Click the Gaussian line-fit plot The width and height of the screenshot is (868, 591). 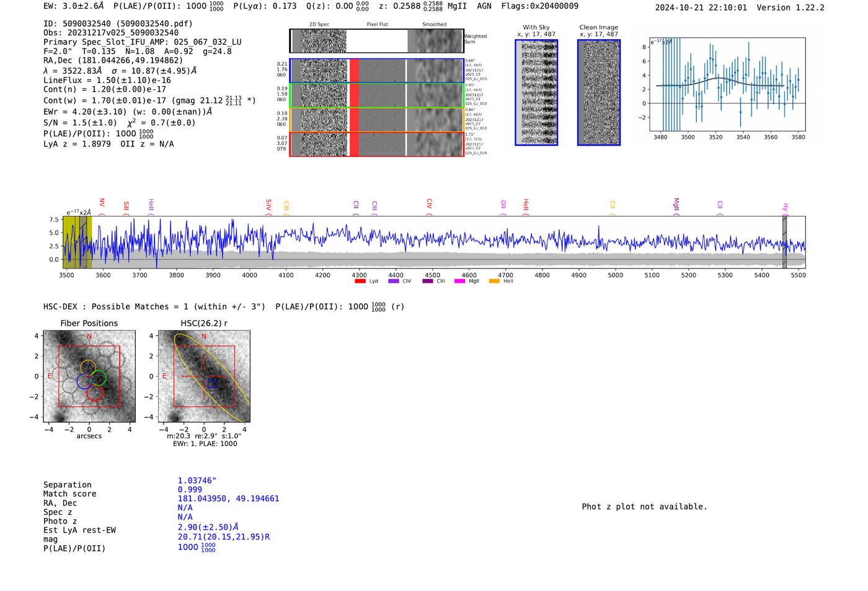(728, 84)
